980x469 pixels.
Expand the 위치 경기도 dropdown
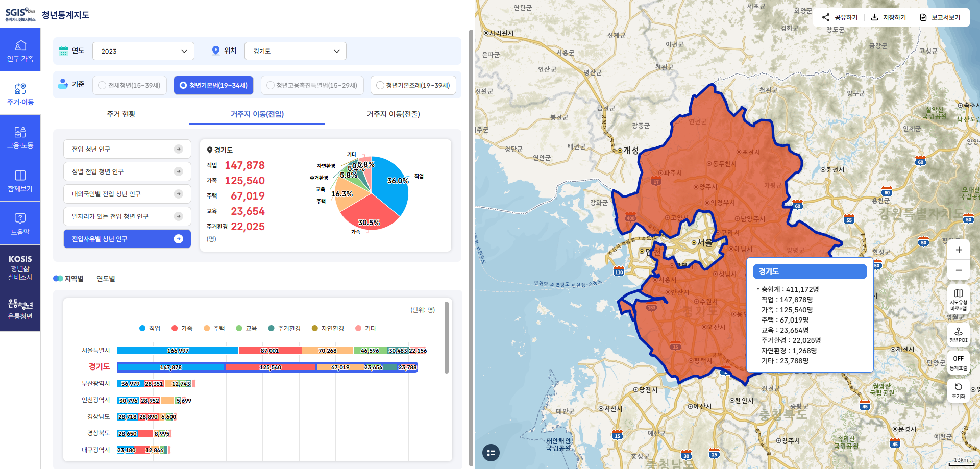[x=295, y=51]
